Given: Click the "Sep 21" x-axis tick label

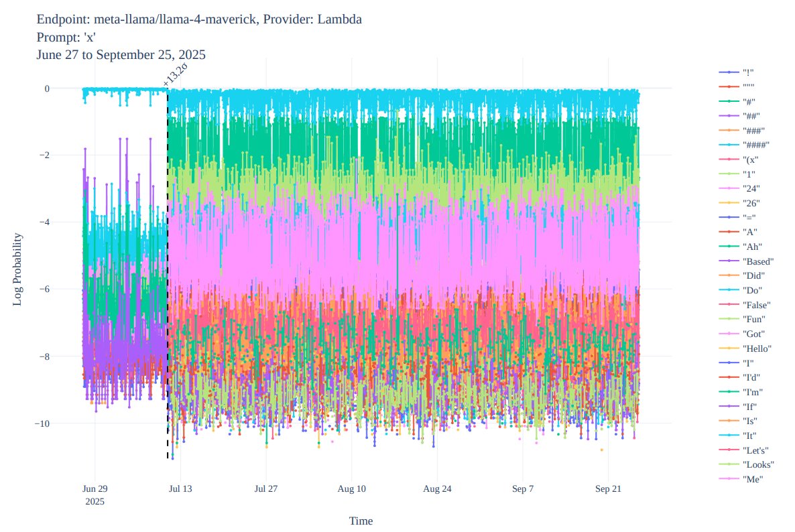Looking at the screenshot, I should tap(608, 489).
